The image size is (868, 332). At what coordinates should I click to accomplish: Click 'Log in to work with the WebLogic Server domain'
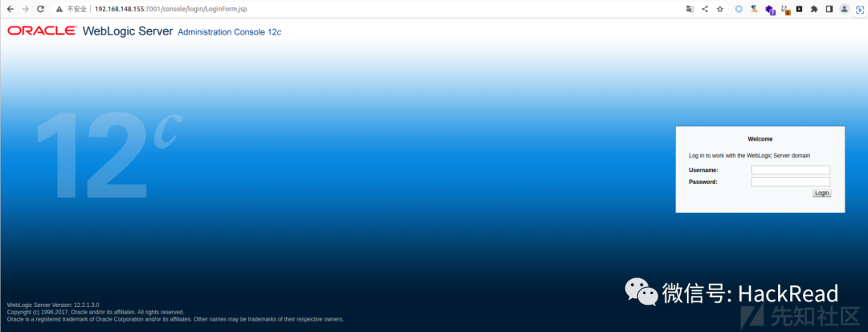[x=750, y=155]
